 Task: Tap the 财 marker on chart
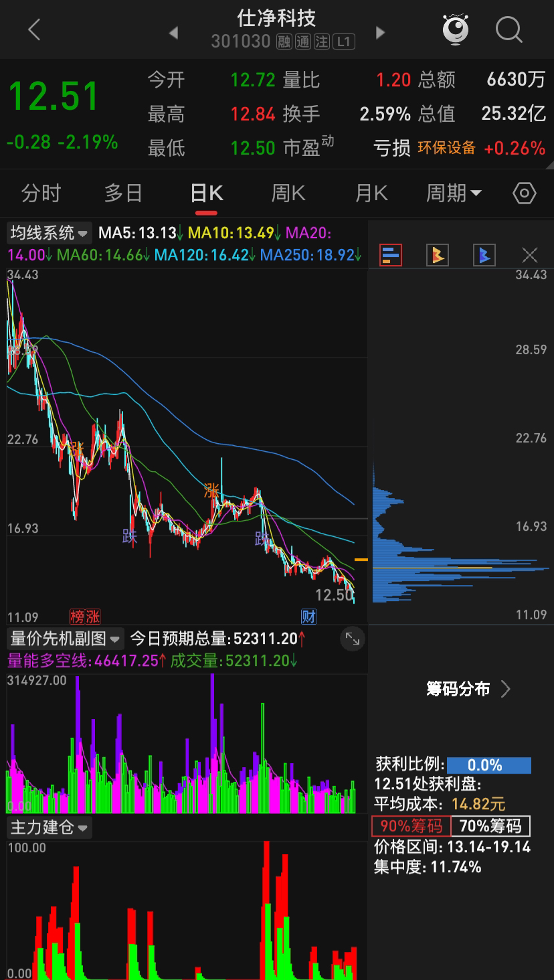point(308,616)
